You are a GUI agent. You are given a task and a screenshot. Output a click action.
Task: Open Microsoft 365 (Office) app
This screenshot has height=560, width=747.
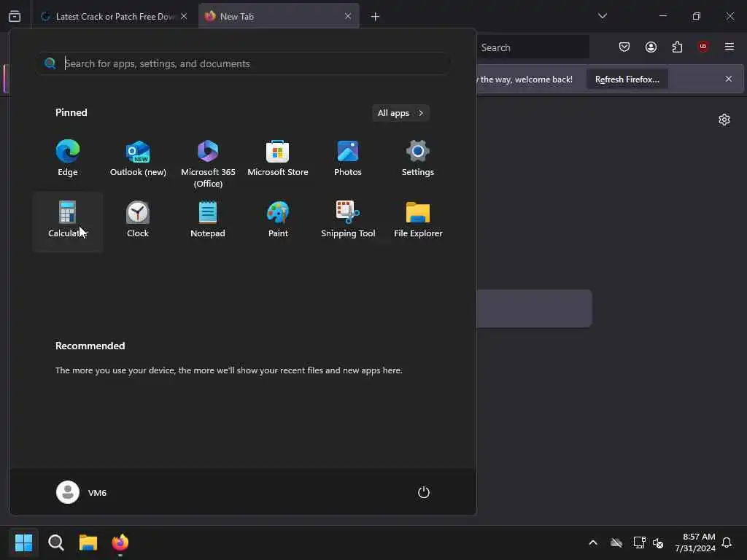point(208,164)
